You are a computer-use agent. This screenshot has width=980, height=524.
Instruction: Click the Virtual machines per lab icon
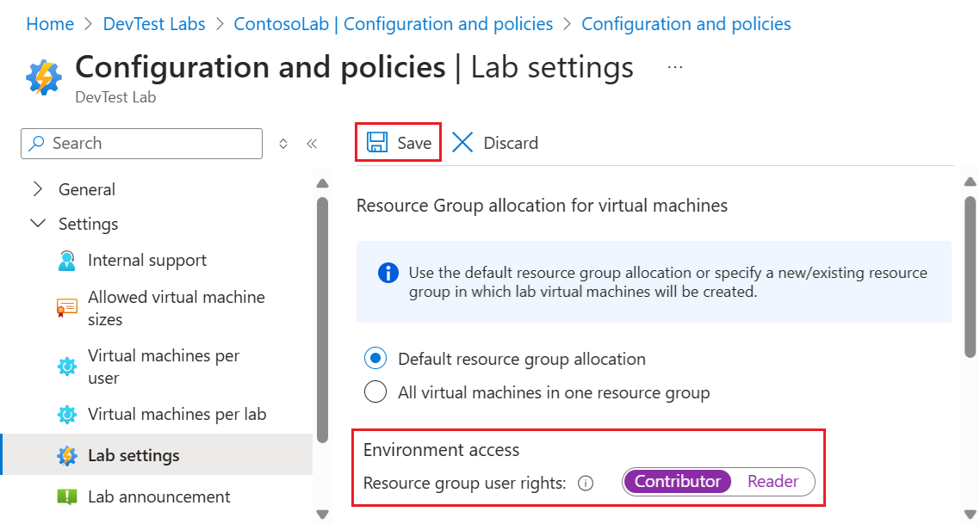[66, 415]
